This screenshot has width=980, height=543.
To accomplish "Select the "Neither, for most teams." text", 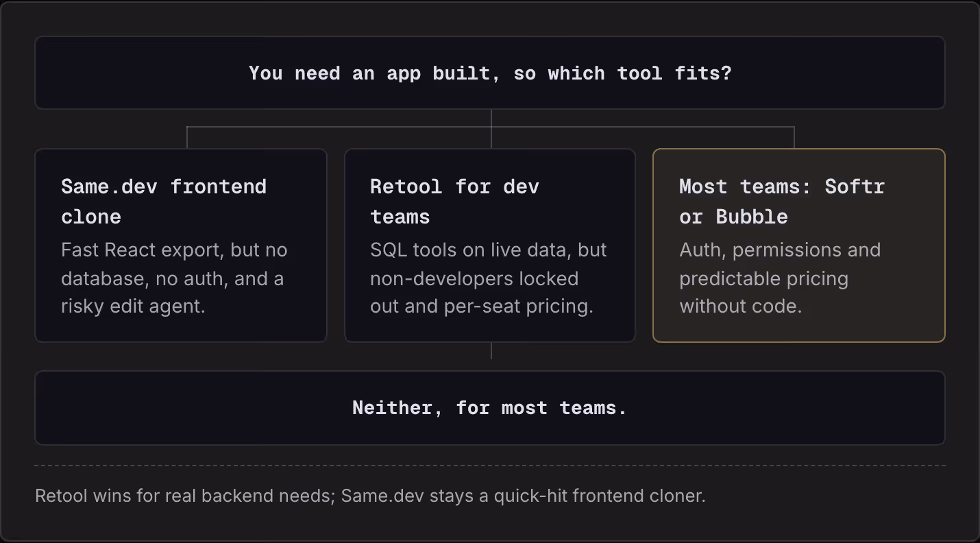I will [x=490, y=408].
